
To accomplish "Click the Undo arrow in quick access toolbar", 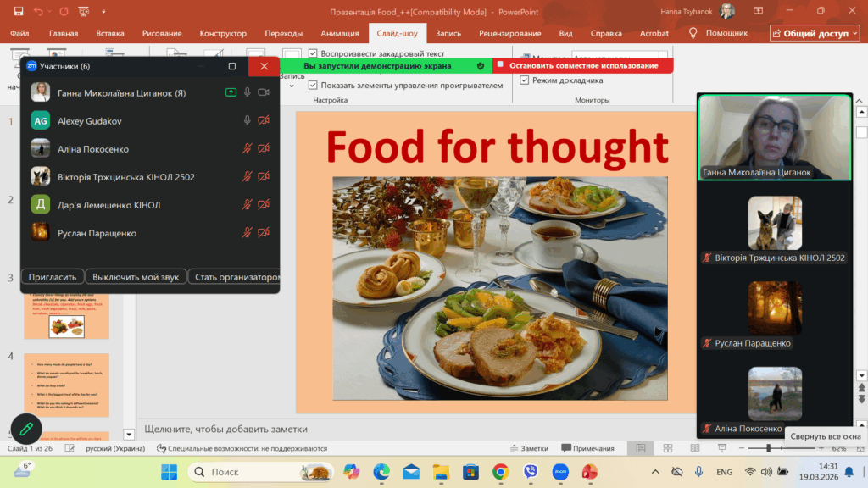I will [39, 11].
